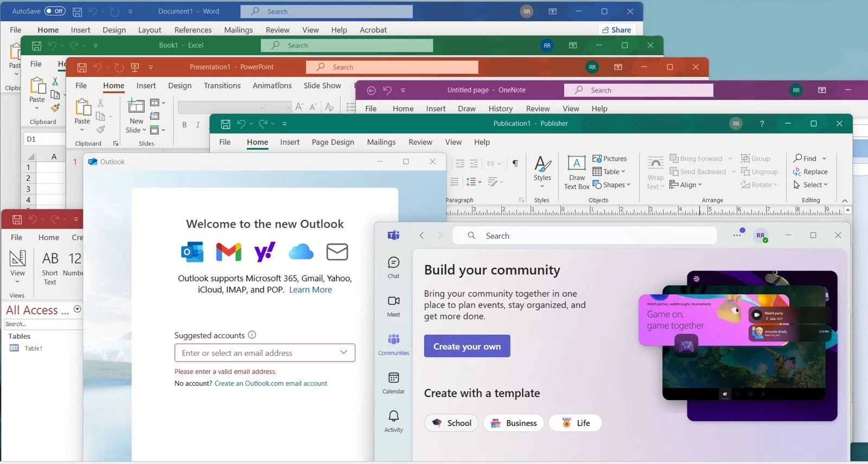Click the Teams back navigation arrow
The height and width of the screenshot is (464, 868).
pyautogui.click(x=422, y=236)
